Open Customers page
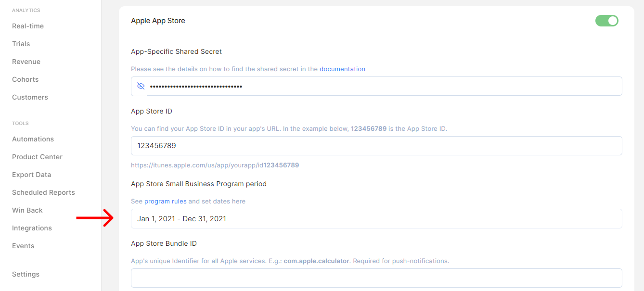Viewport: 644px width, 291px height. click(x=30, y=97)
